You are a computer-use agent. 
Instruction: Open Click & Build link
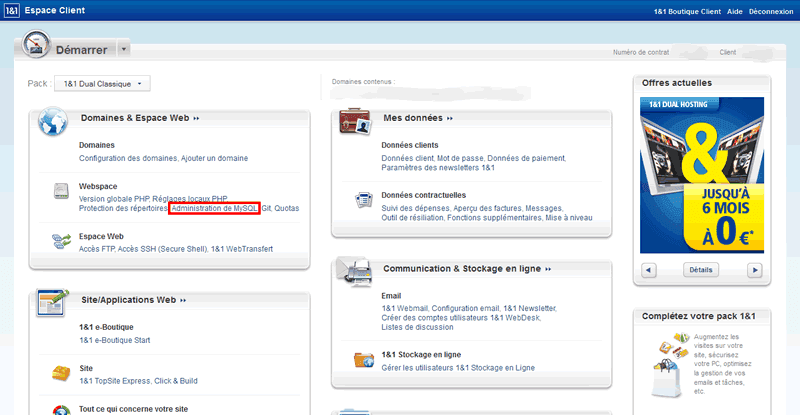pyautogui.click(x=176, y=381)
